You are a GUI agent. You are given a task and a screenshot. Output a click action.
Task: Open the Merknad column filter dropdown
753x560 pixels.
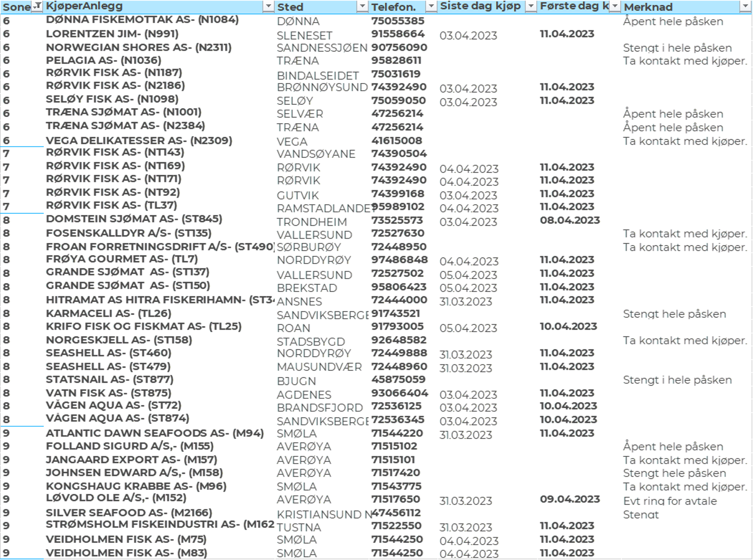tap(745, 6)
